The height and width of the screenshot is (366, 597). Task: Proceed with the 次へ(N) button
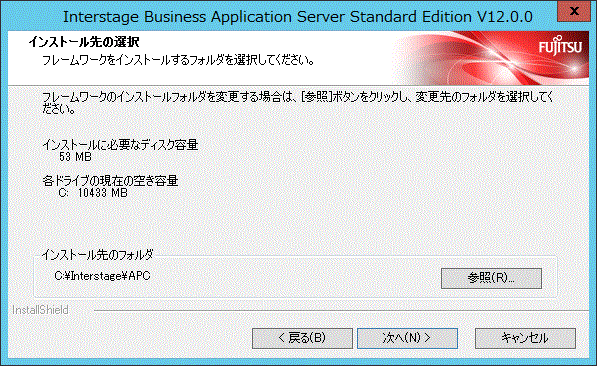407,338
